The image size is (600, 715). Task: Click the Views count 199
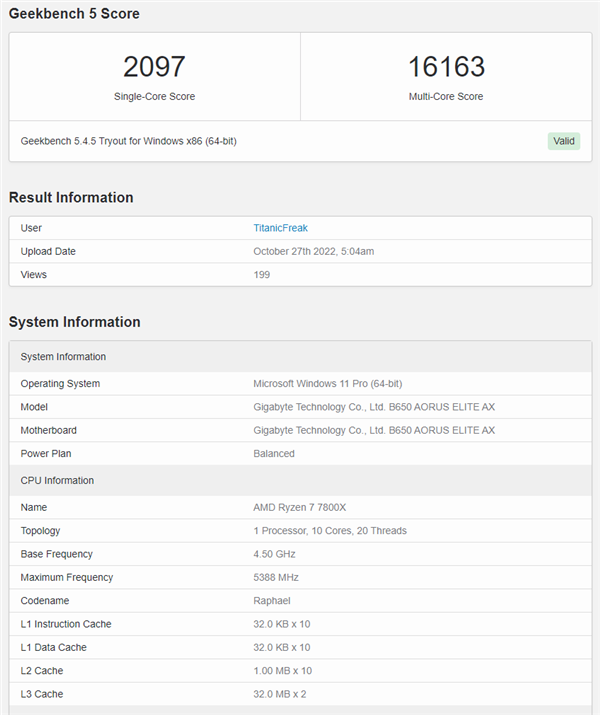pos(262,274)
